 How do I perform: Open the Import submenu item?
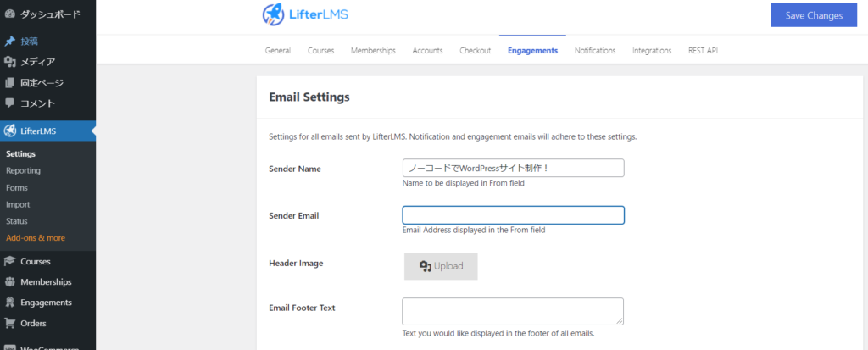pyautogui.click(x=18, y=204)
